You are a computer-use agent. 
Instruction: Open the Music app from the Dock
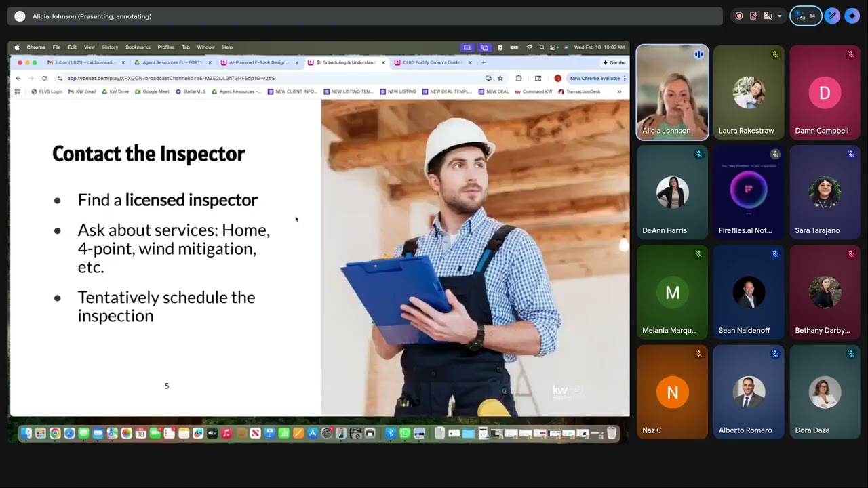tap(226, 433)
